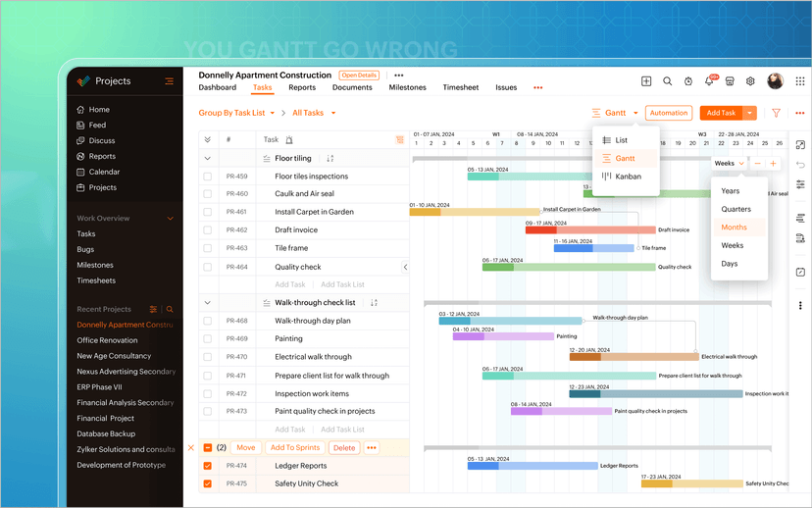Screen dimensions: 812x508
Task: Open the Group By Task List dropdown
Action: [x=236, y=113]
